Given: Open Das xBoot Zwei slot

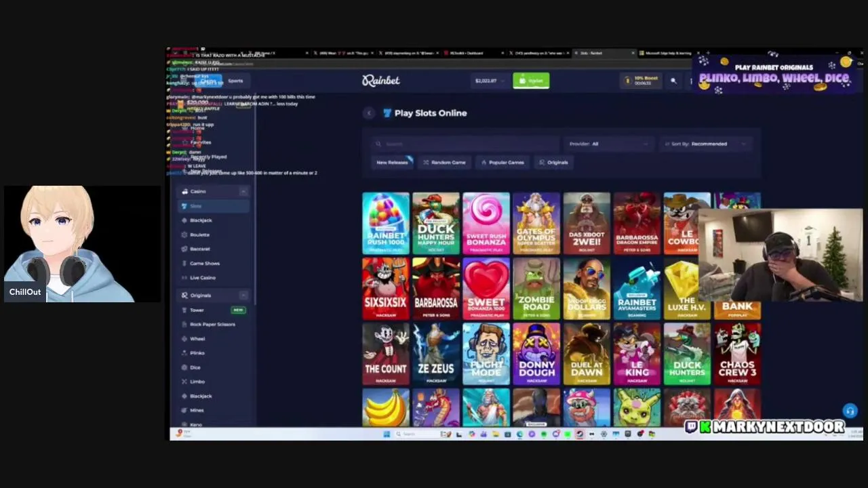Looking at the screenshot, I should [x=587, y=224].
